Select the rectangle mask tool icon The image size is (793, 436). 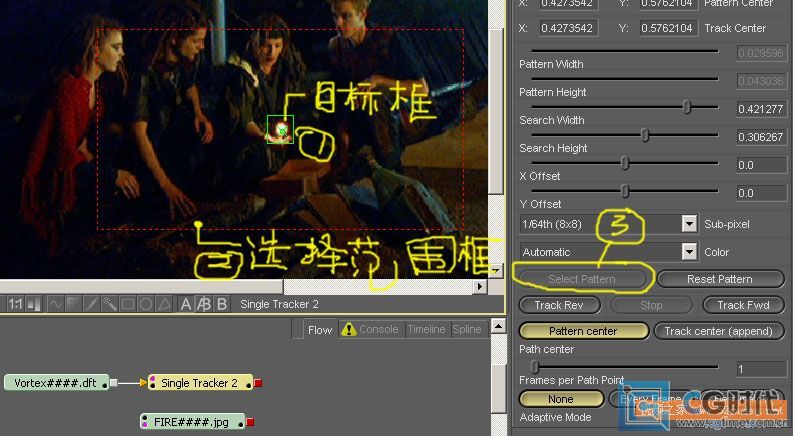pos(127,304)
